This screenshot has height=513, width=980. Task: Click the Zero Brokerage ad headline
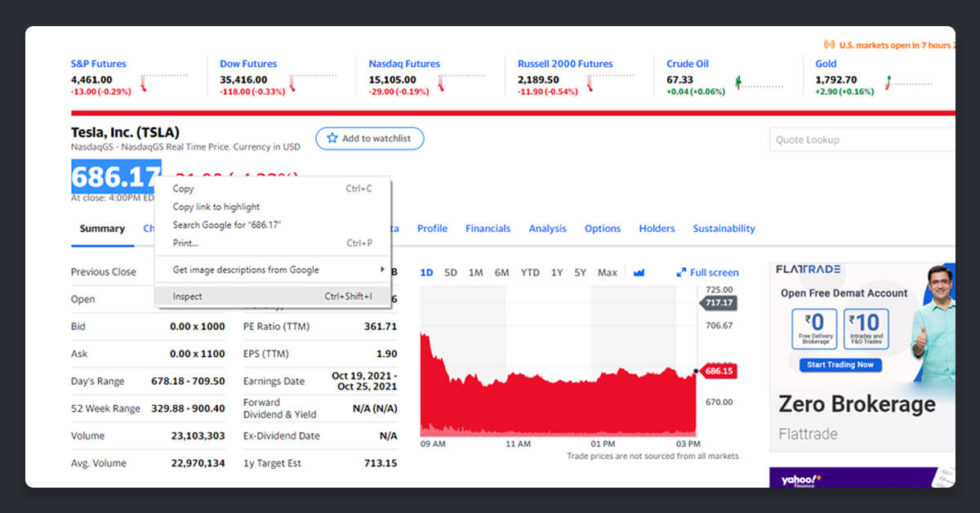(x=857, y=404)
